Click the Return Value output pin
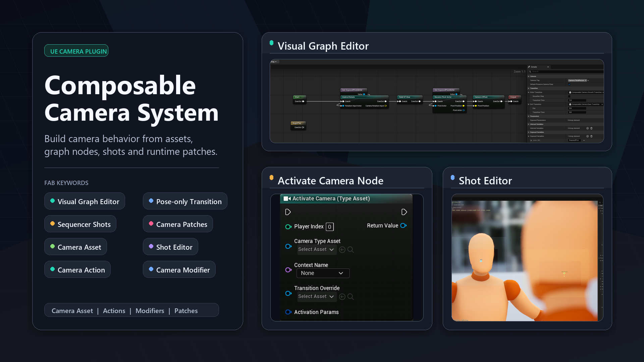This screenshot has height=362, width=644. (x=404, y=226)
